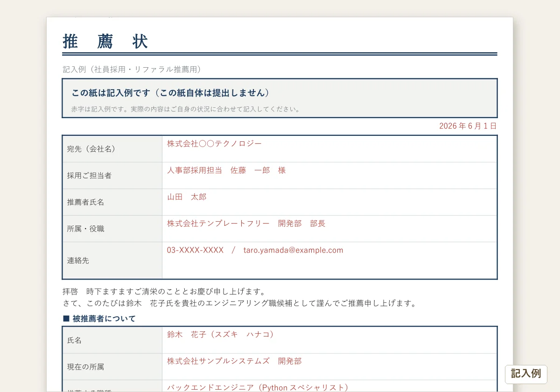Select the recommender name 山田 太郎
Screen dimensions: 560x392
click(187, 197)
